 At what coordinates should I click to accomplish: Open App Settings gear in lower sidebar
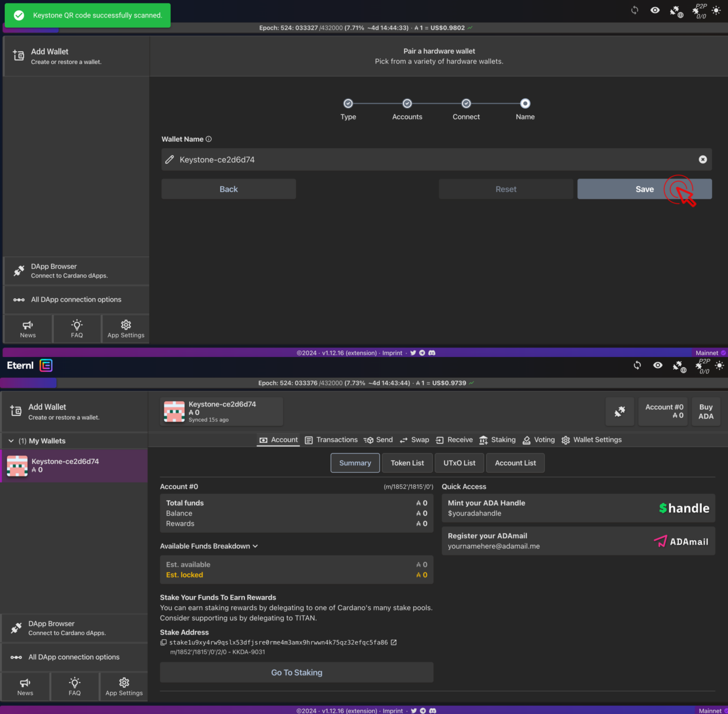[124, 686]
